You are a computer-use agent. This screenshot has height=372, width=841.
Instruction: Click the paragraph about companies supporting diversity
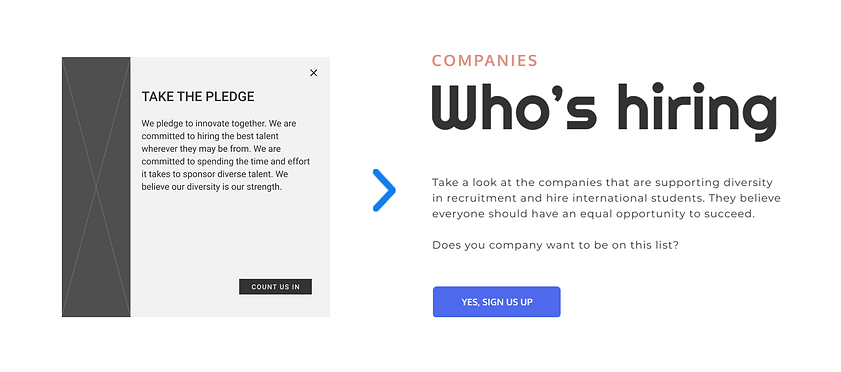606,198
